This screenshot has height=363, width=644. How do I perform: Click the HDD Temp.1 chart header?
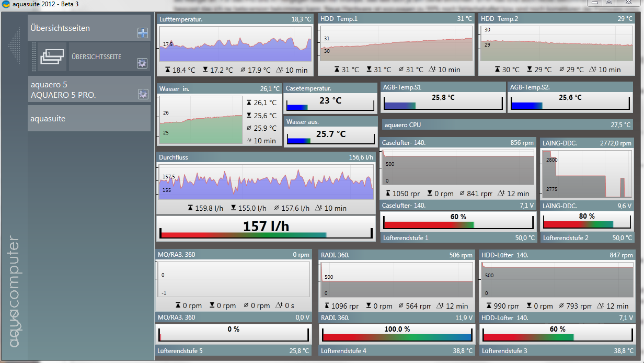click(396, 19)
